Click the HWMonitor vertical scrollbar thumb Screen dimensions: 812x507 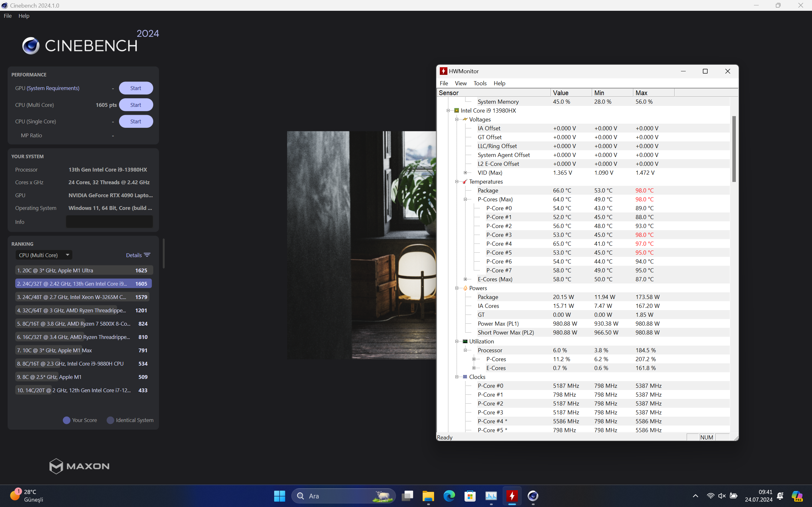point(734,149)
